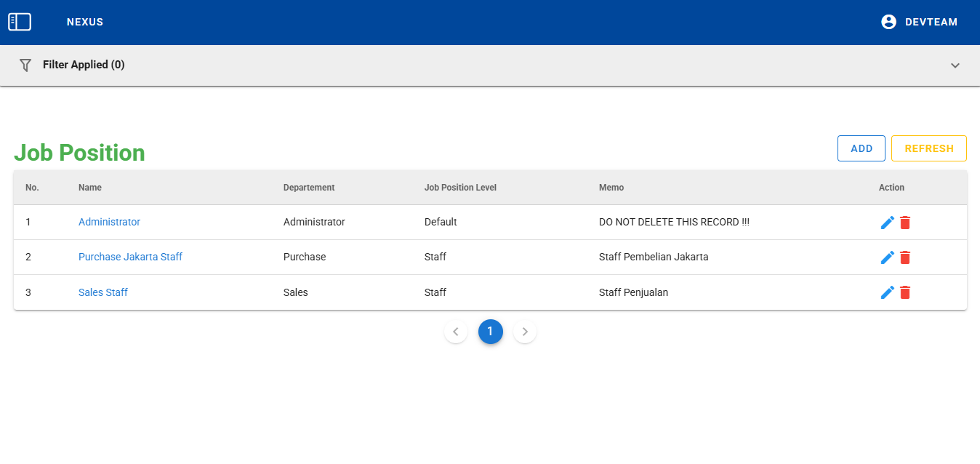The width and height of the screenshot is (980, 464).
Task: Expand the Filter Applied panel chevron
Action: pos(955,65)
